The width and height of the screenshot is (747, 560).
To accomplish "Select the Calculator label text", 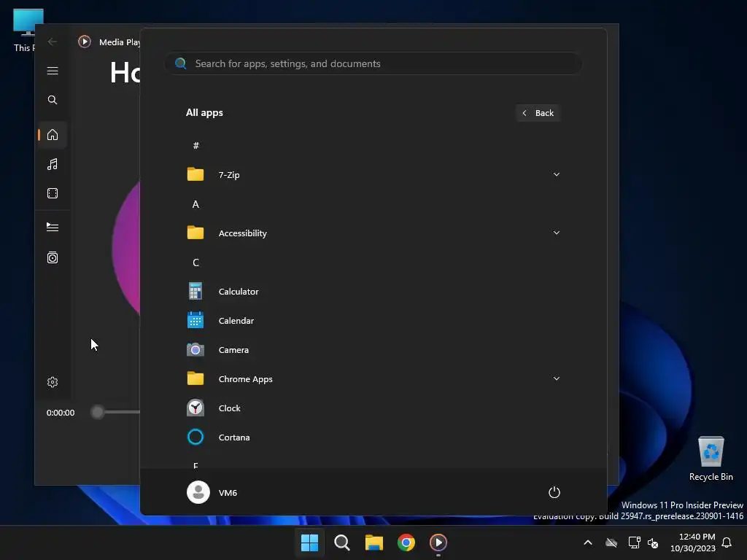I will tap(239, 292).
